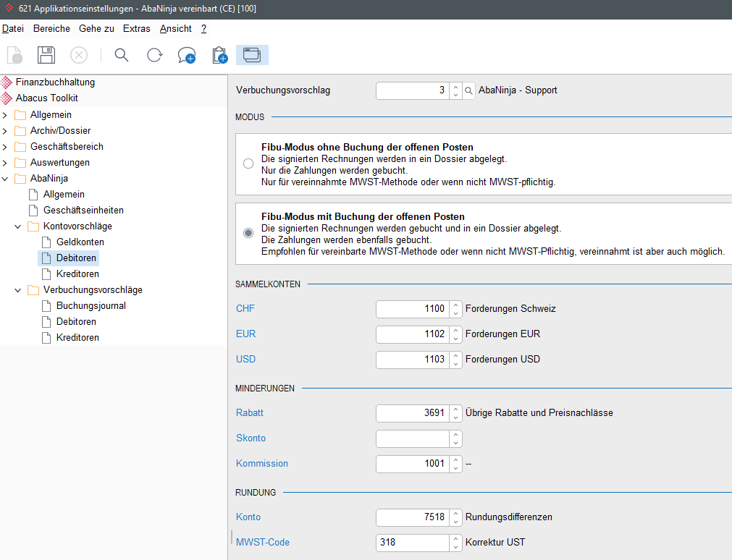Open Geschäftseinheiten under AbaNinja
The width and height of the screenshot is (732, 560).
[83, 210]
